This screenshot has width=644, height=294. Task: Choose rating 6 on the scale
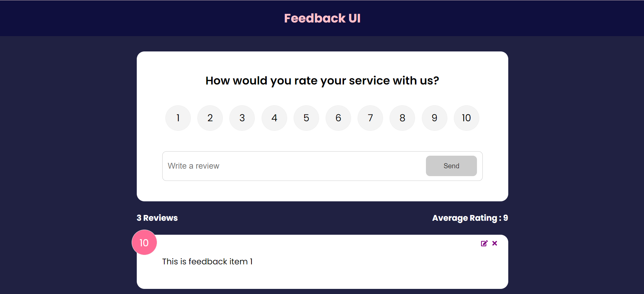click(338, 118)
